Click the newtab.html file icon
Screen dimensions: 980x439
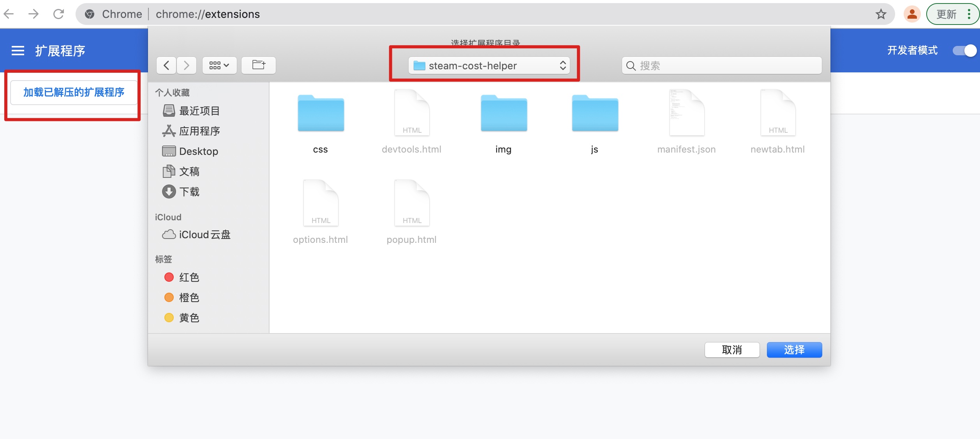(778, 113)
